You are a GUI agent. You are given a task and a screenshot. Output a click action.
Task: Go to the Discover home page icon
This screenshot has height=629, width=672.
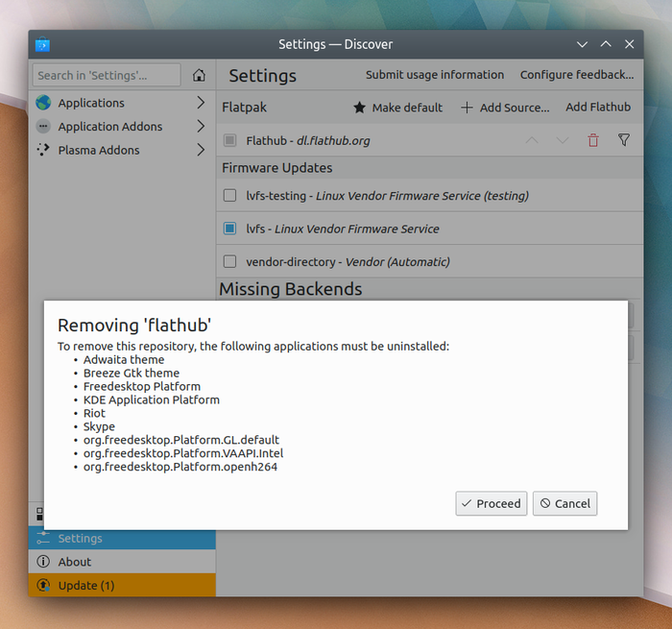click(x=199, y=76)
